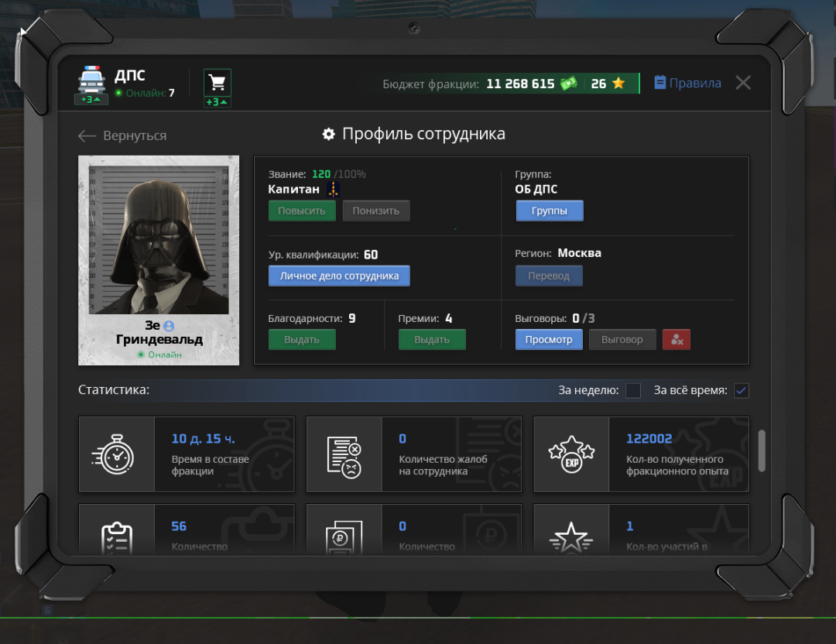Click the star participation icon
This screenshot has width=836, height=644.
[571, 538]
